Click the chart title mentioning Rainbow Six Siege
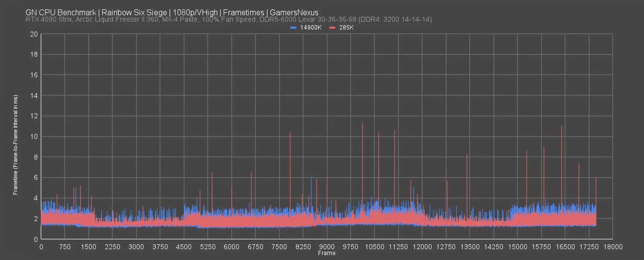Screen dimensions: 644x260 point(172,12)
